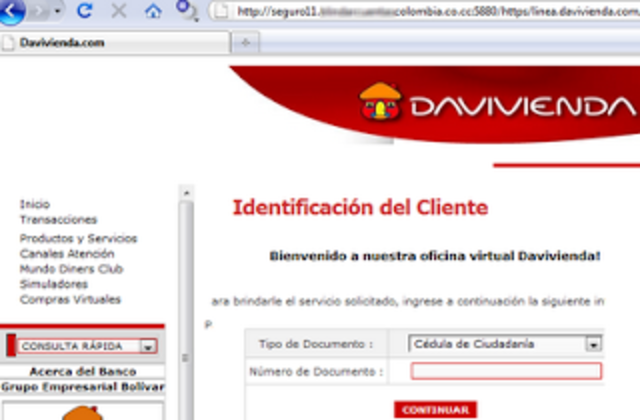Click the Bienvenido a nuestra oficina virtual text

point(435,256)
